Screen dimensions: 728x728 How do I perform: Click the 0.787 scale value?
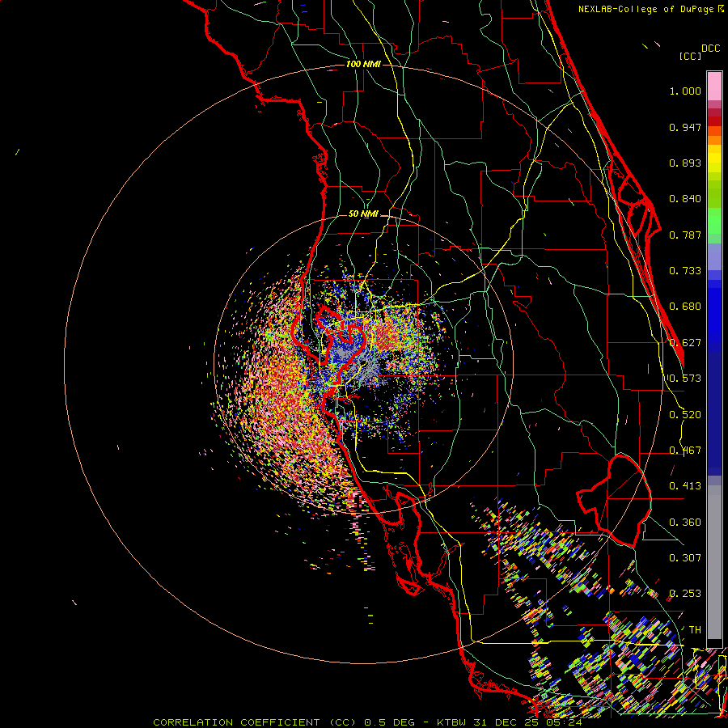(685, 235)
